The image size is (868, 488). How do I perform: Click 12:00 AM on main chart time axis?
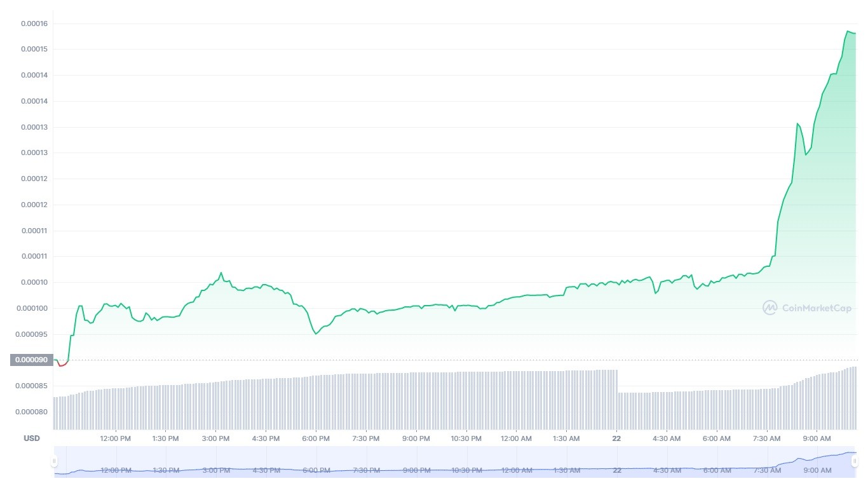click(x=517, y=438)
